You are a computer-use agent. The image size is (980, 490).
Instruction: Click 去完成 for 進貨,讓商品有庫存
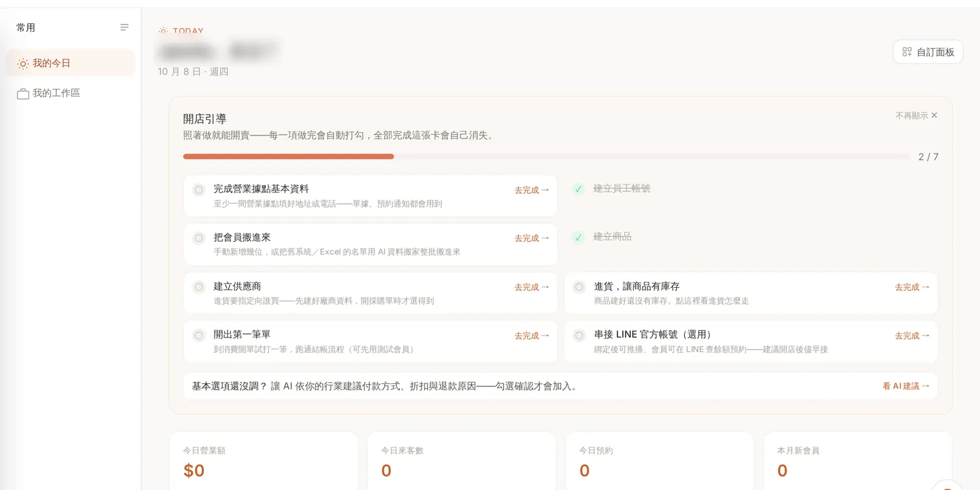(912, 287)
